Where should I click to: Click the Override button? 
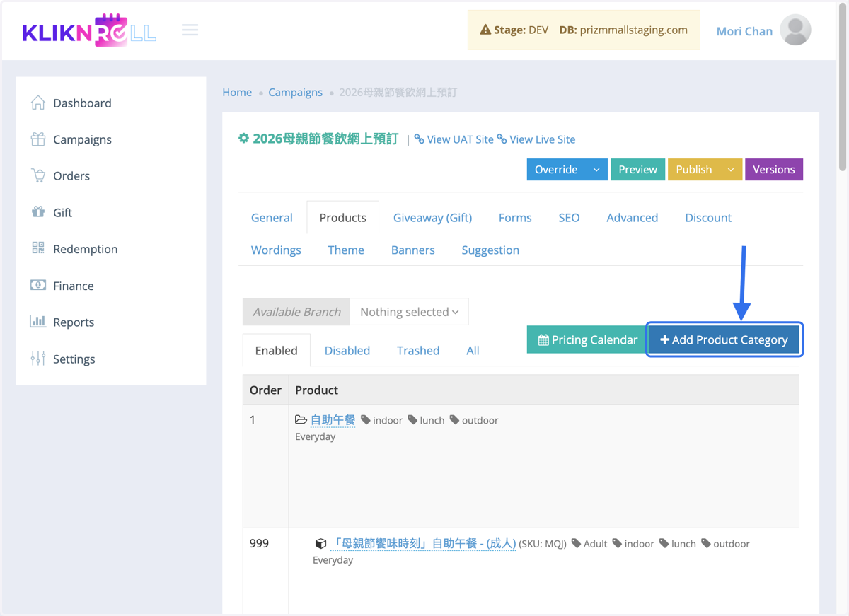(x=557, y=170)
